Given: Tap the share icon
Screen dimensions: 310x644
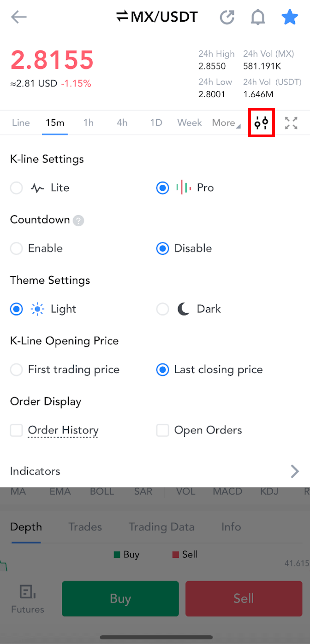Looking at the screenshot, I should [x=227, y=18].
